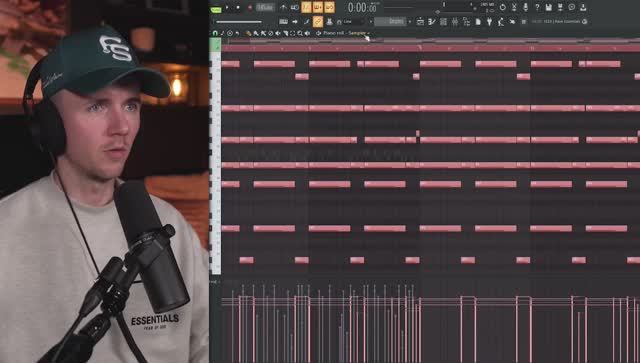The height and width of the screenshot is (363, 640).
Task: Click the song time display
Action: point(362,7)
